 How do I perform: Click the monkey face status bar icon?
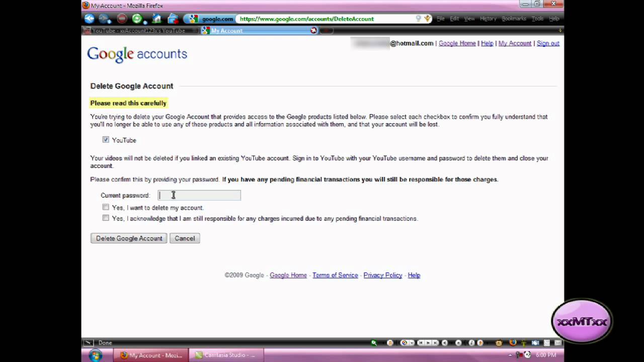point(499,343)
